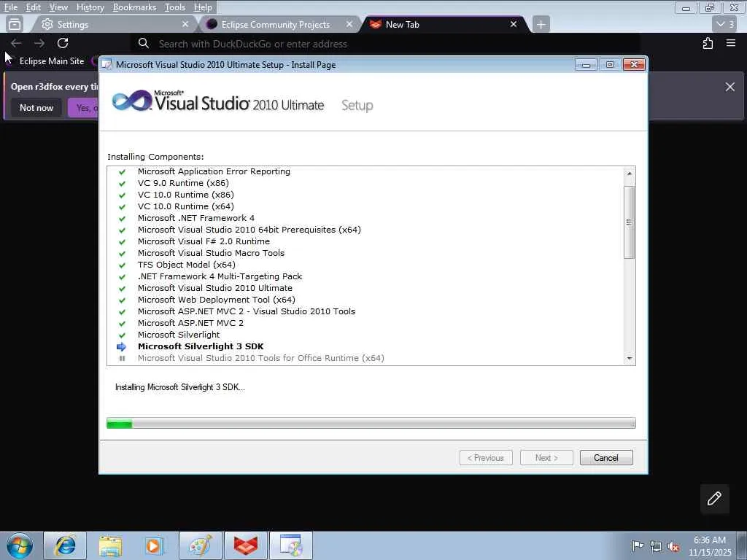The width and height of the screenshot is (747, 560).
Task: Cancel the Visual Studio setup
Action: 606,458
